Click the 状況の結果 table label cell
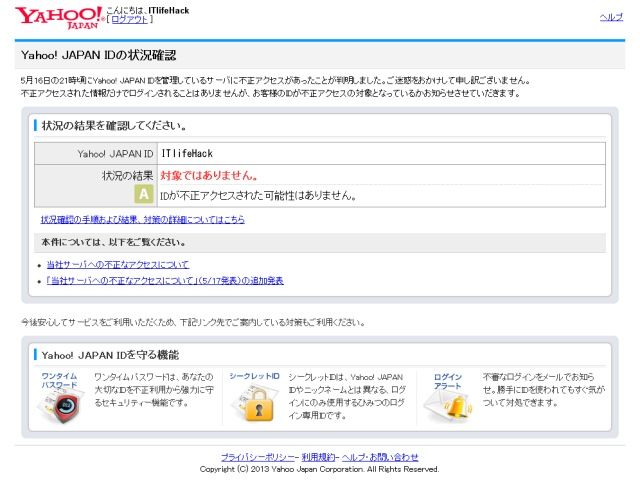The height and width of the screenshot is (493, 640). coord(96,186)
